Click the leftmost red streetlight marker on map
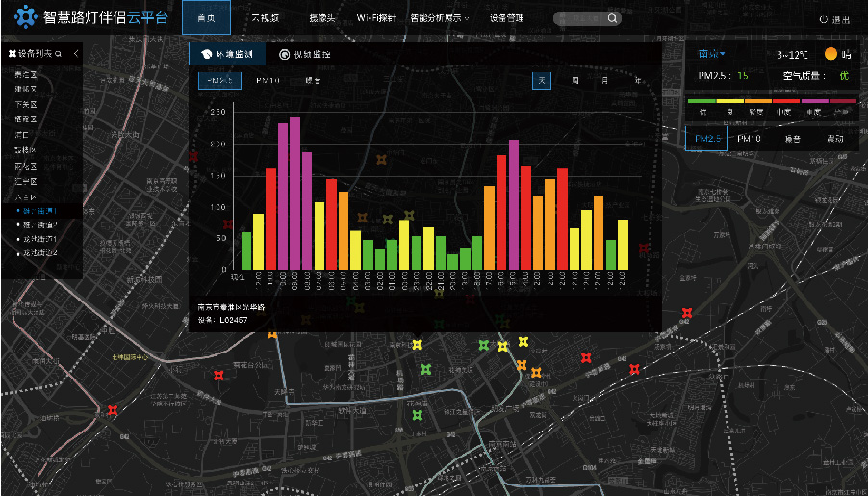 pos(113,411)
